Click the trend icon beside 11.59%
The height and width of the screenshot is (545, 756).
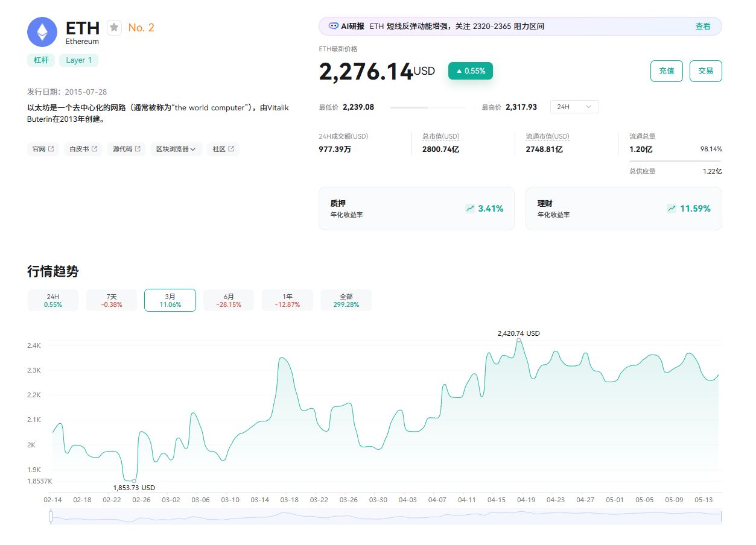[x=672, y=209]
